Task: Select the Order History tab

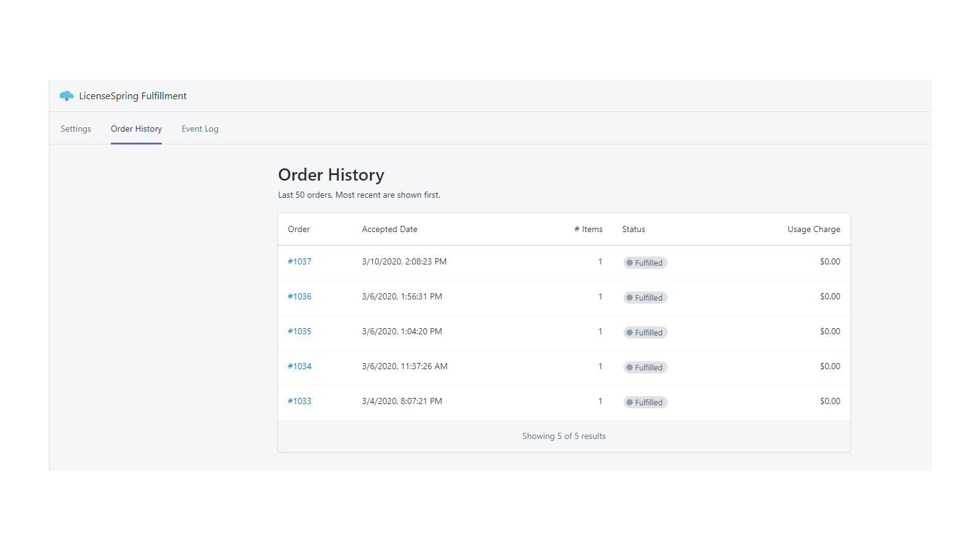Action: click(136, 129)
